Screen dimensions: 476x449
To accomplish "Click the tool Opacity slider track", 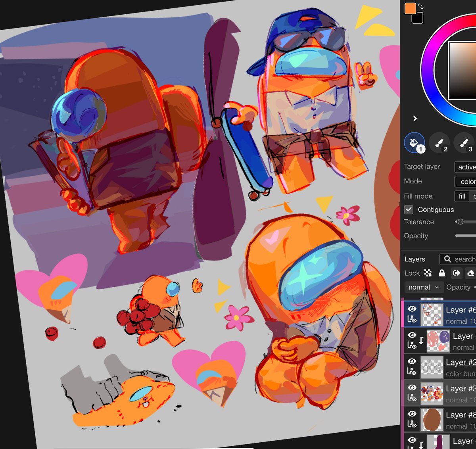I will click(466, 236).
